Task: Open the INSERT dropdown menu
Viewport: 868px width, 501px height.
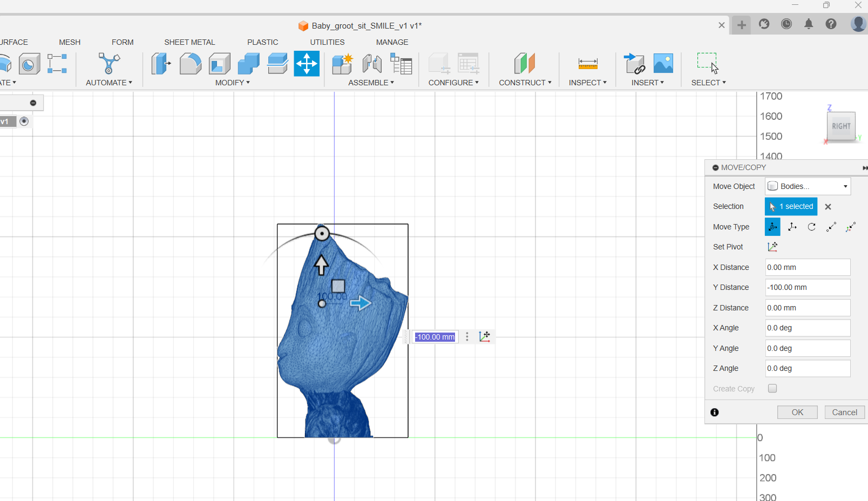Action: [x=648, y=83]
